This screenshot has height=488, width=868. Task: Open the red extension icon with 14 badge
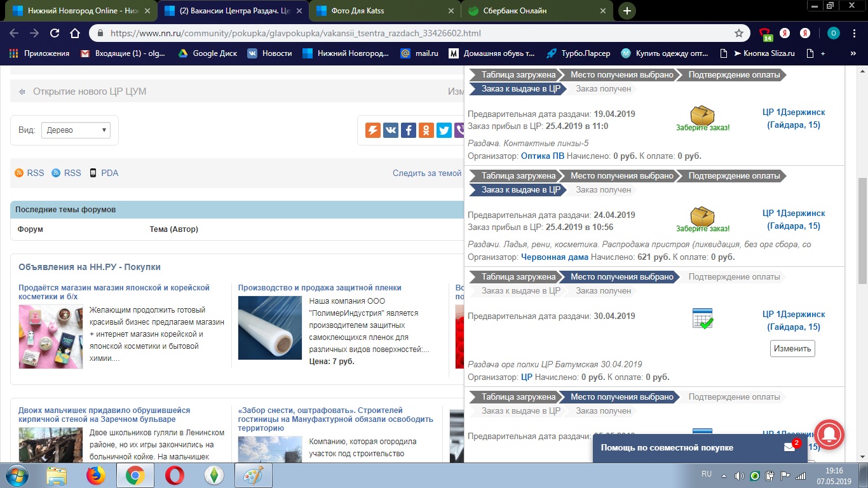(x=765, y=34)
